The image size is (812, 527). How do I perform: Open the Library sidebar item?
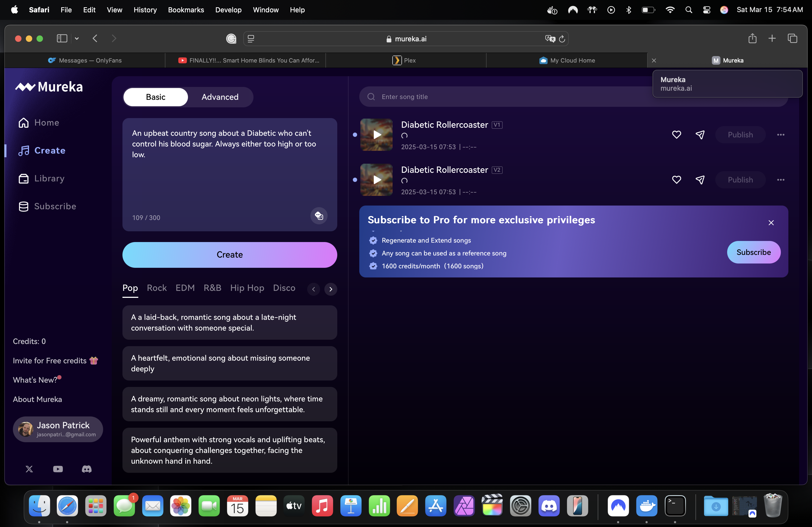point(41,178)
